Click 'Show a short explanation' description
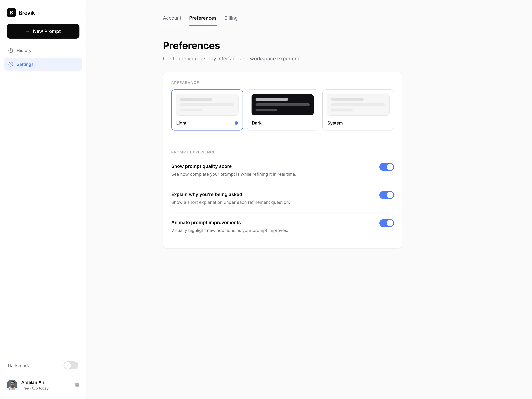This screenshot has height=399, width=532. click(x=231, y=202)
